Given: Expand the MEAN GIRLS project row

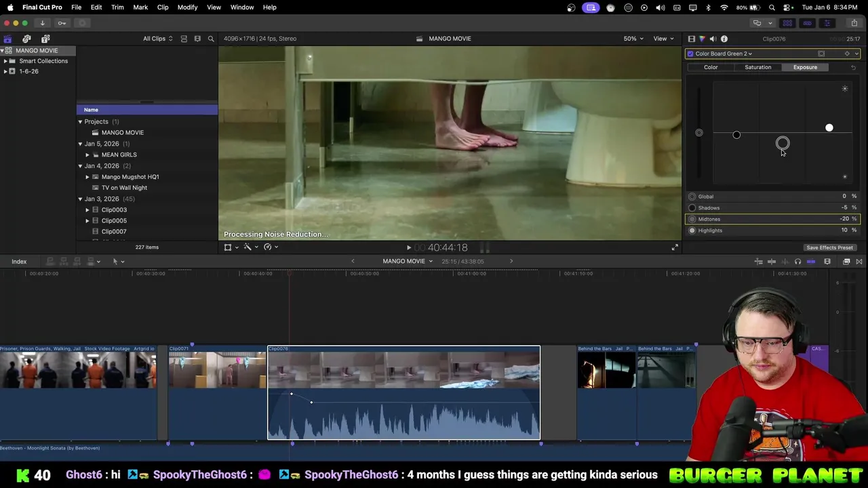Looking at the screenshot, I should pyautogui.click(x=87, y=155).
